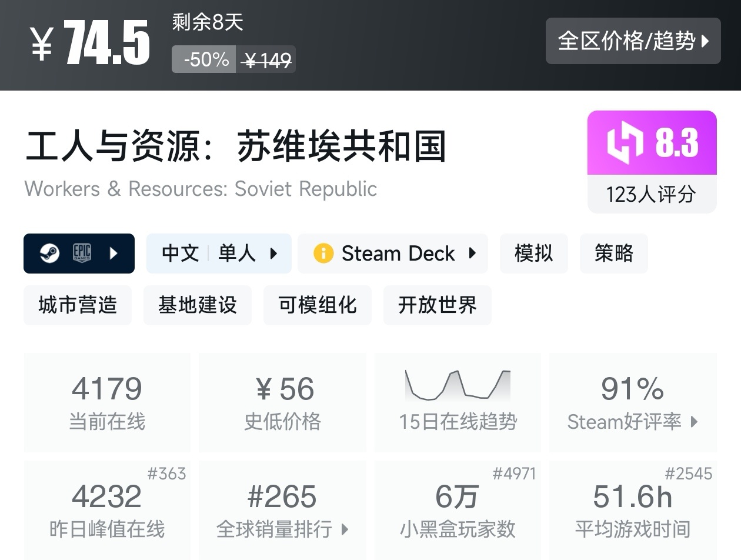
Task: Click the ¥74.5 current price
Action: (x=90, y=43)
